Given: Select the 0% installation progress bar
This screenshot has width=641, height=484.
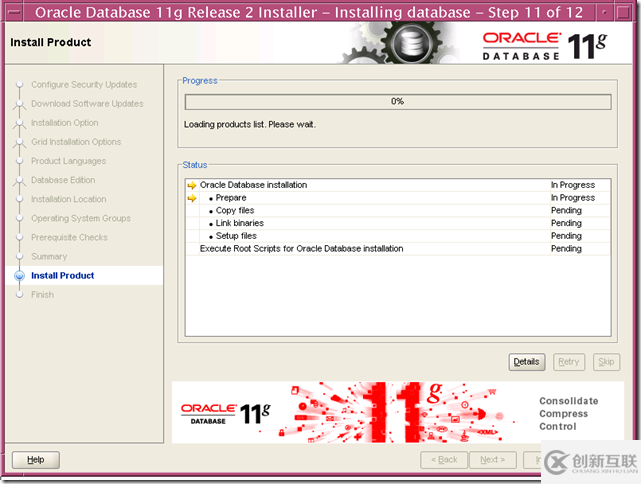Looking at the screenshot, I should click(398, 102).
